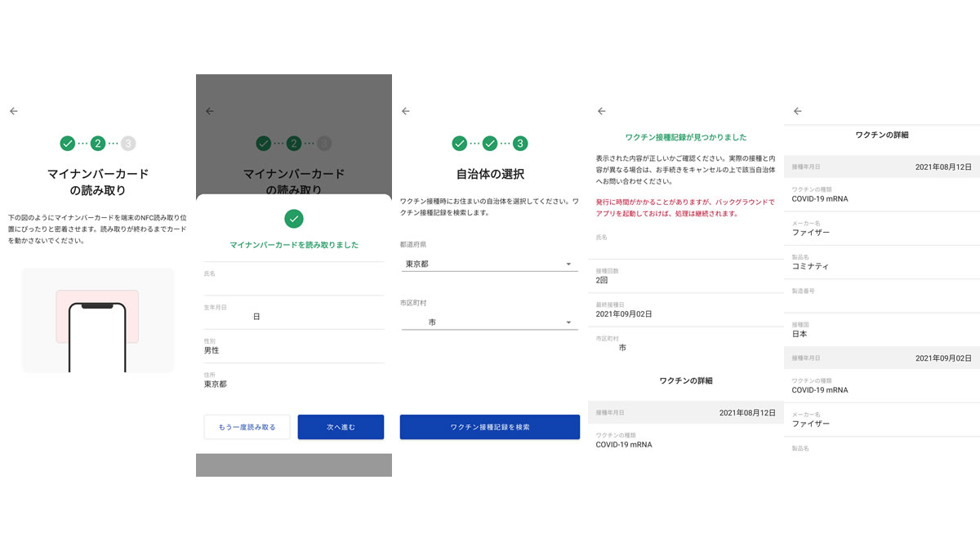Open the 都道府県 dropdown showing 東京都
Viewport: 980px width, 551px height.
(x=489, y=264)
